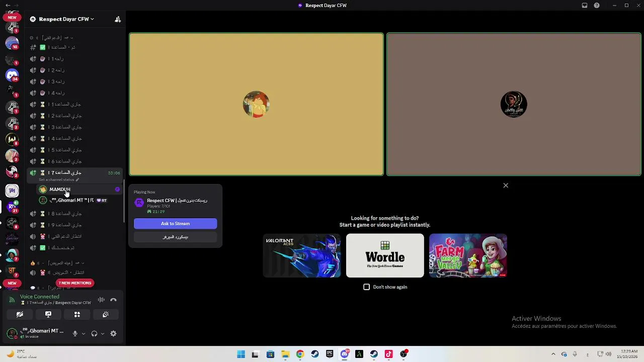Open the جاري المساعدة 2 voice channel
Image resolution: width=644 pixels, height=362 pixels.
75,116
